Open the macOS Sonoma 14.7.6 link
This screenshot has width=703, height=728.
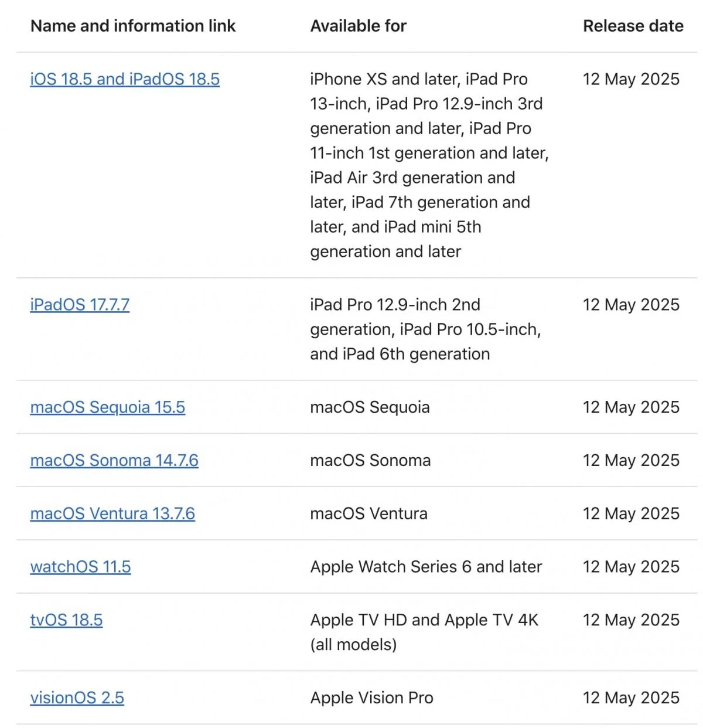[114, 461]
